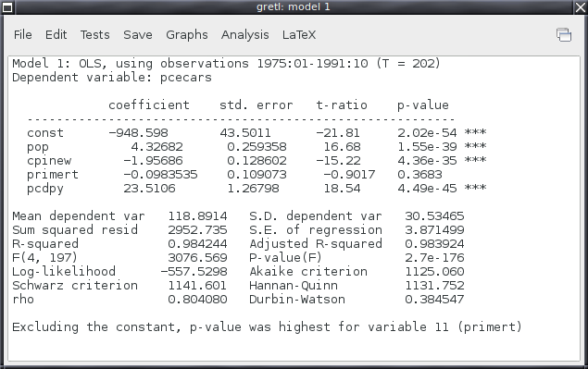Click the cpinew variable row
The height and width of the screenshot is (369, 588).
tap(256, 161)
